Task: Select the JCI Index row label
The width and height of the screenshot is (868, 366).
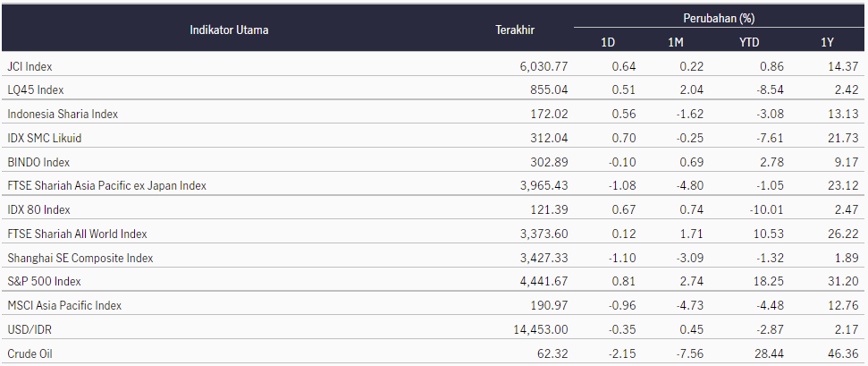Action: tap(29, 66)
